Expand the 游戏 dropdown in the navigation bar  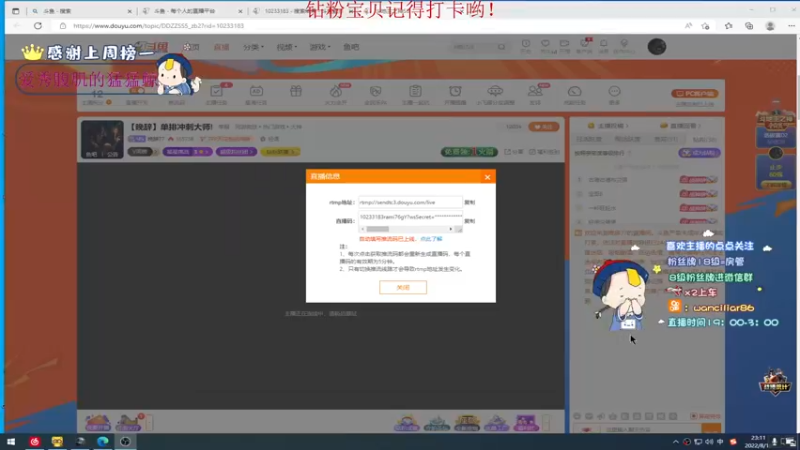(320, 47)
